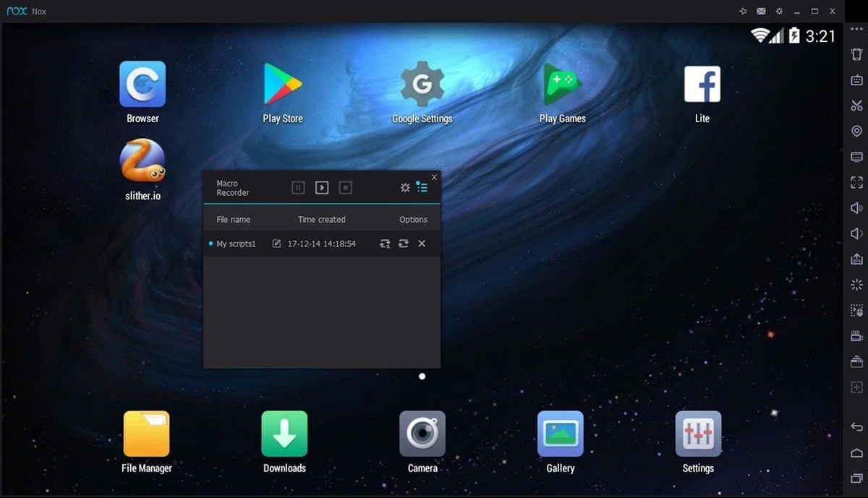Go back with the Android back button
The height and width of the screenshot is (498, 868).
tap(856, 427)
